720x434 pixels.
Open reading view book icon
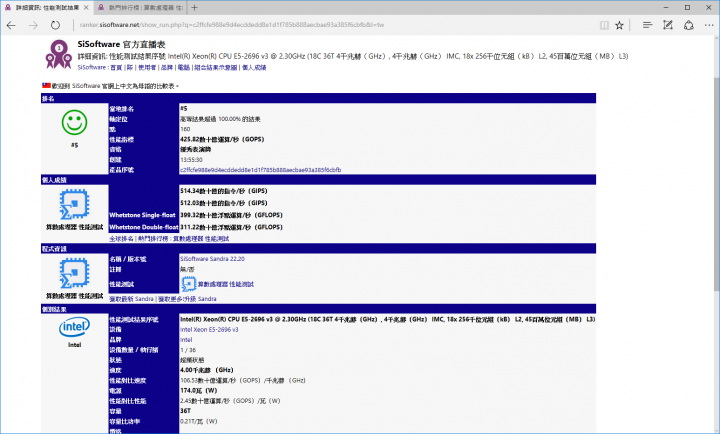[604, 25]
